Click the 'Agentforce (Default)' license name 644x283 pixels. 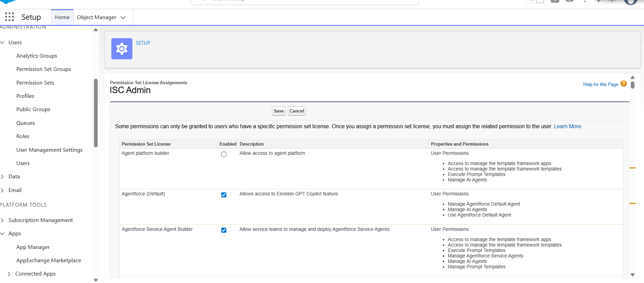(x=143, y=194)
